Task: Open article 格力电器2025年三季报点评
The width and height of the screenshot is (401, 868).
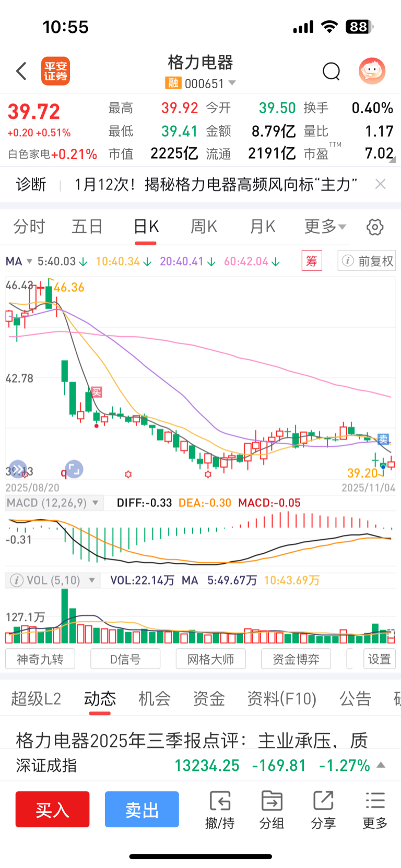Action: tap(192, 740)
